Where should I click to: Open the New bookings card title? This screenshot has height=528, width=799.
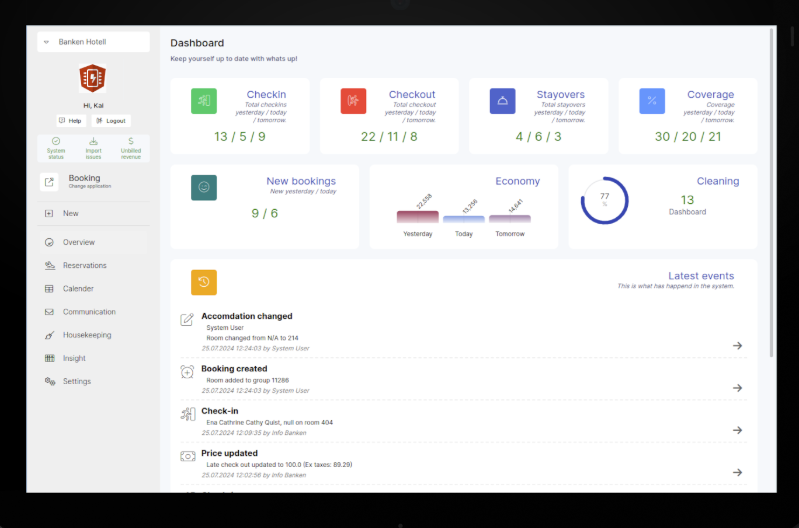click(301, 181)
